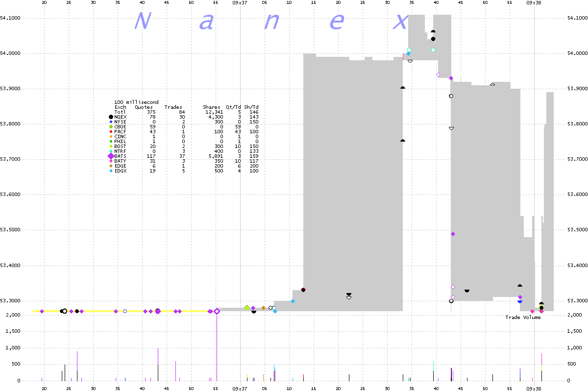The image size is (588, 392).
Task: Click the NQEX shares value "4,300"
Action: tap(215, 117)
